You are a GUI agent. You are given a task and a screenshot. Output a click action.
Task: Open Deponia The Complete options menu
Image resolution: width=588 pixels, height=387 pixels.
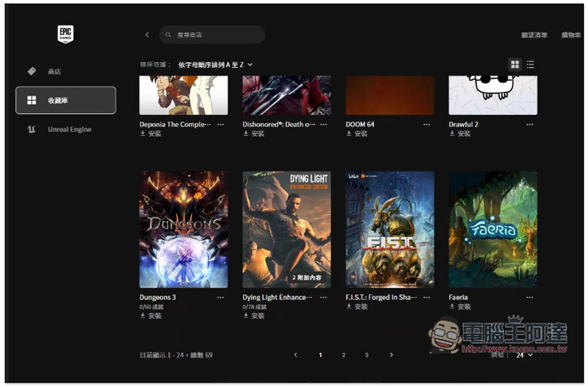220,124
